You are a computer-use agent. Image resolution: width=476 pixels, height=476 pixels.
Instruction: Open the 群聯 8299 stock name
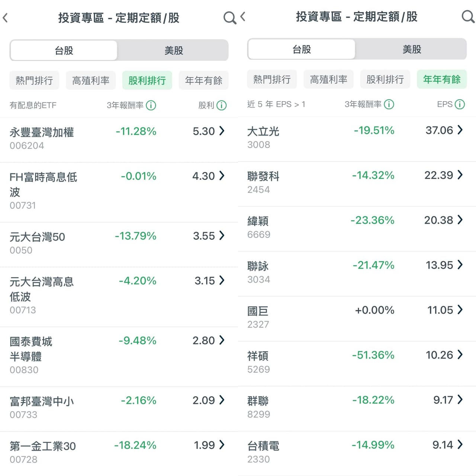(258, 401)
